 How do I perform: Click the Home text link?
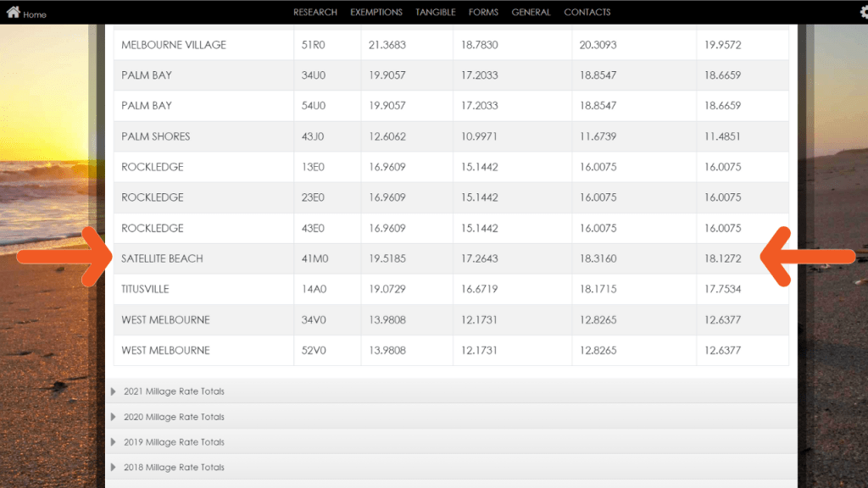click(35, 14)
